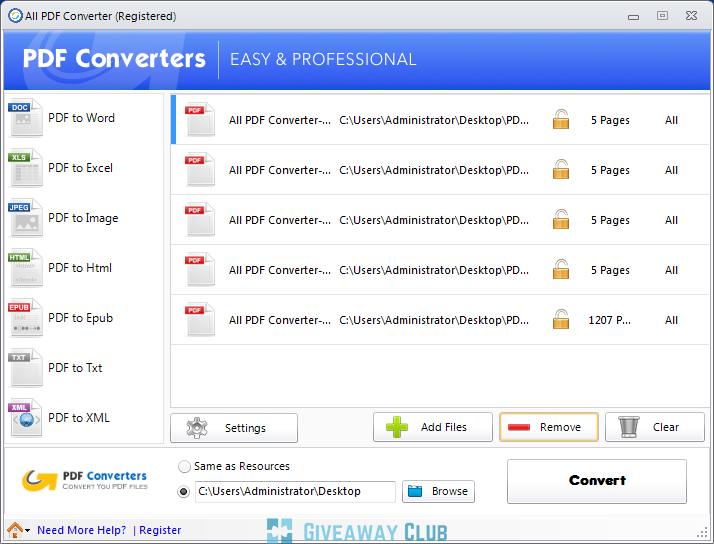Select the custom output folder radio button
This screenshot has width=714, height=544.
click(x=184, y=492)
